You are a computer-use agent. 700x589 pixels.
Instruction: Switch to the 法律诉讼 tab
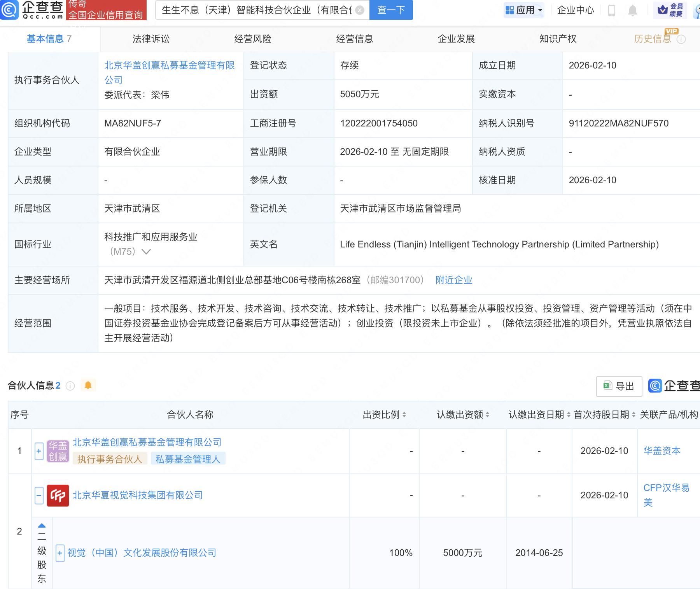(x=151, y=39)
